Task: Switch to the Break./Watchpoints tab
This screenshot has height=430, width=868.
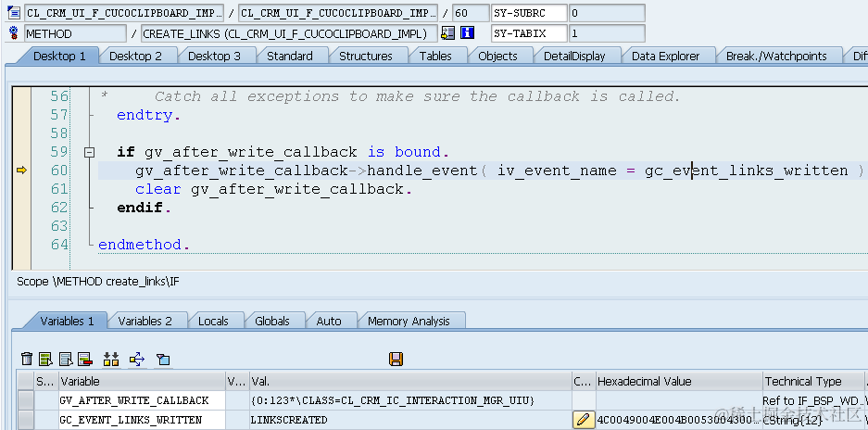Action: [776, 56]
